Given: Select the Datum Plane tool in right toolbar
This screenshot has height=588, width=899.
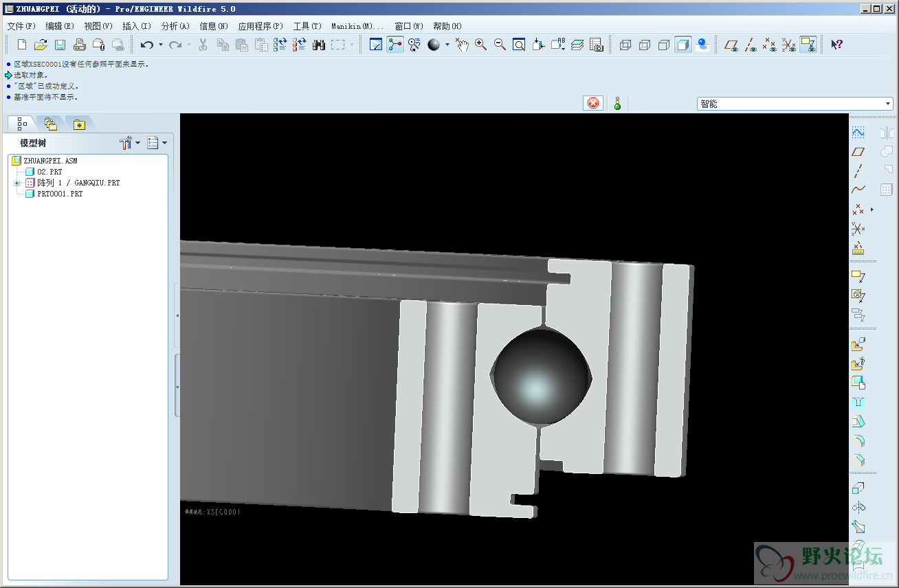Looking at the screenshot, I should click(858, 151).
